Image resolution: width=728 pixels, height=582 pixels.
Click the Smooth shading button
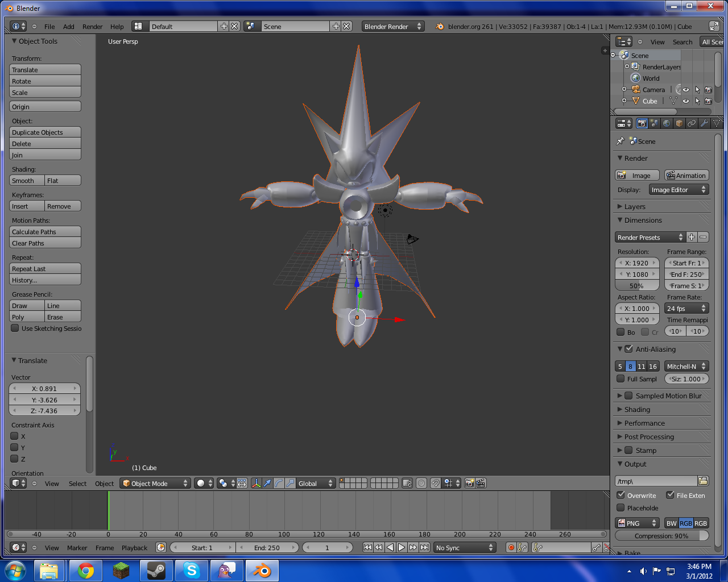click(x=27, y=180)
